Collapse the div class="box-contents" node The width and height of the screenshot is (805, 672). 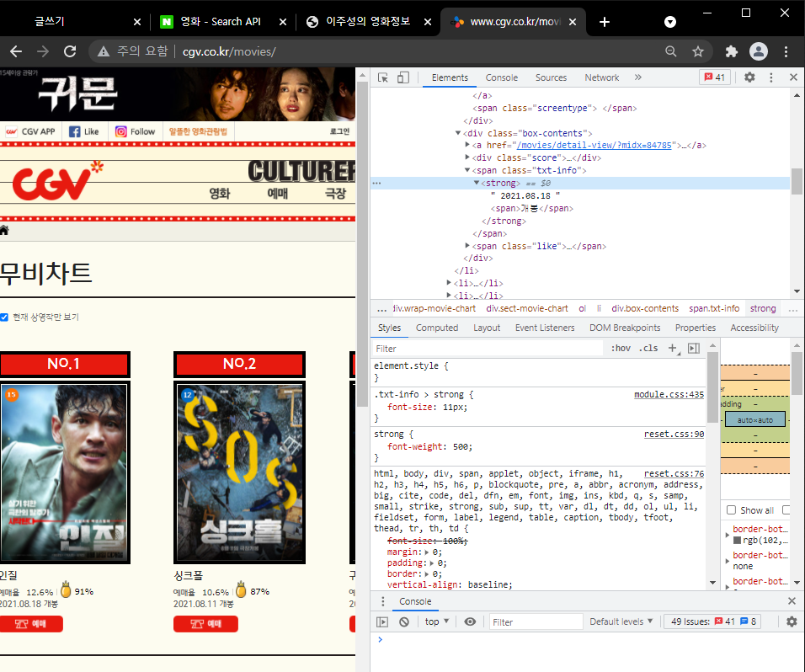pyautogui.click(x=458, y=133)
